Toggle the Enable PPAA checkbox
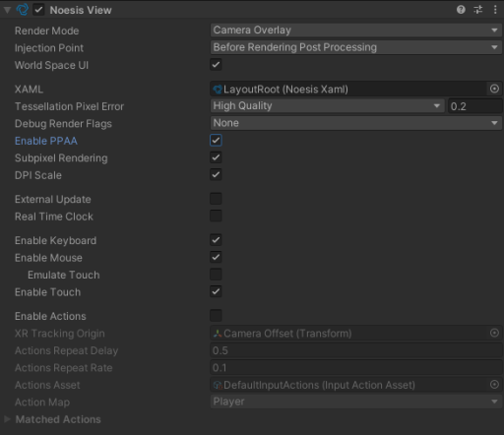This screenshot has width=504, height=435. coord(216,140)
